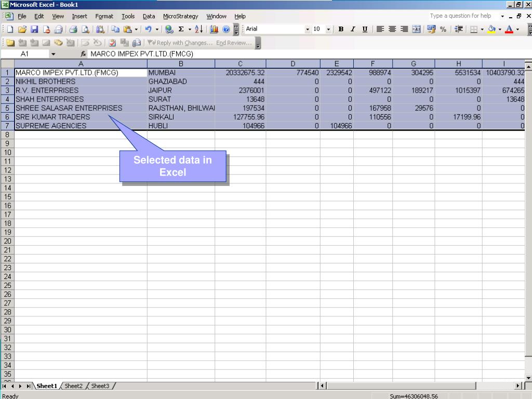Toggle Underline formatting
Screen dimensions: 532x399
coord(365,29)
